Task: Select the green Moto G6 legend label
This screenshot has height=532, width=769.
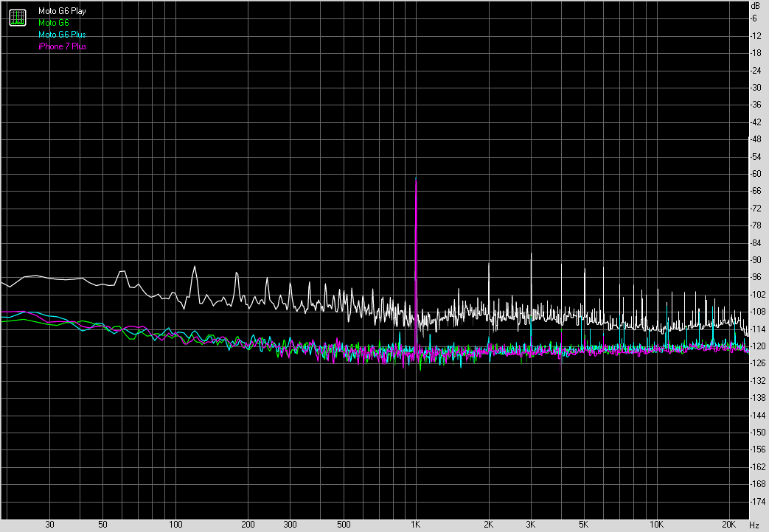Action: pyautogui.click(x=53, y=23)
